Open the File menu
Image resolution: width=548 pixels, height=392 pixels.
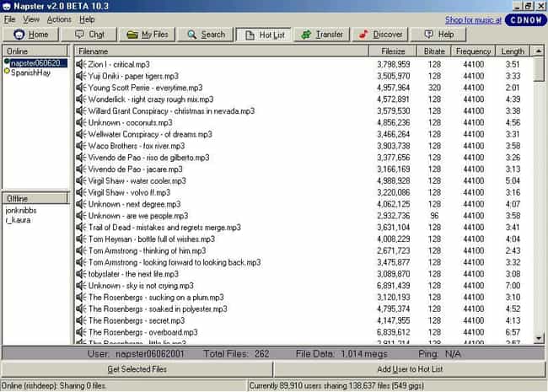pos(9,19)
